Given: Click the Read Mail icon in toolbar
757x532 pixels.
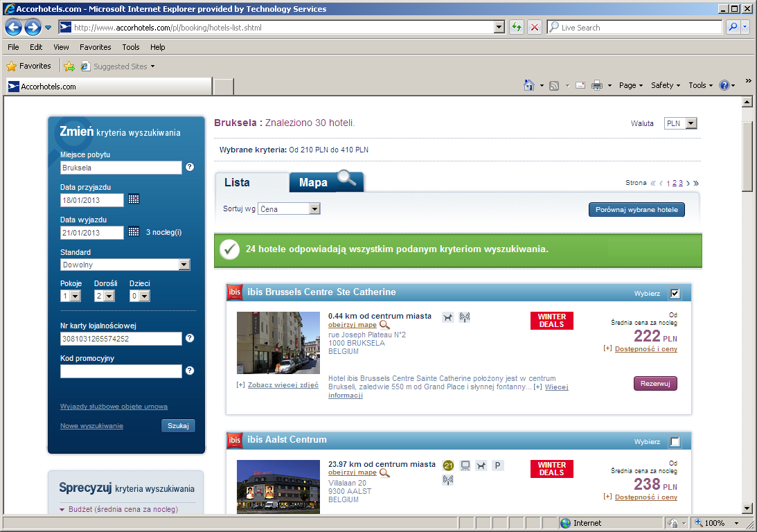Looking at the screenshot, I should (x=580, y=85).
